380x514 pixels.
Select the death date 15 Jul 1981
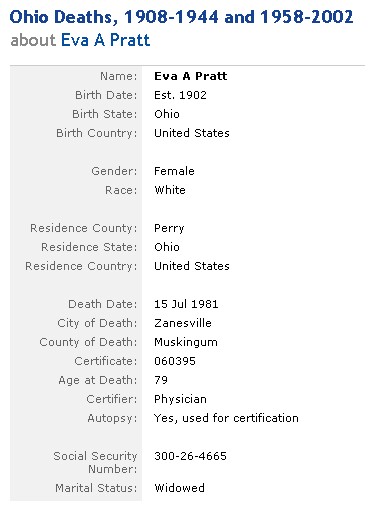click(x=186, y=304)
